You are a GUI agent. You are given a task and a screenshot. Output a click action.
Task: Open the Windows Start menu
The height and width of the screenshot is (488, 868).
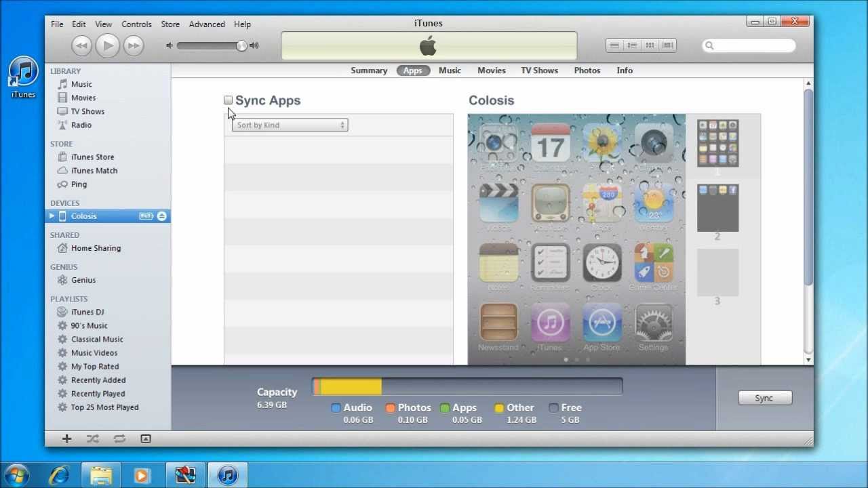coord(16,474)
